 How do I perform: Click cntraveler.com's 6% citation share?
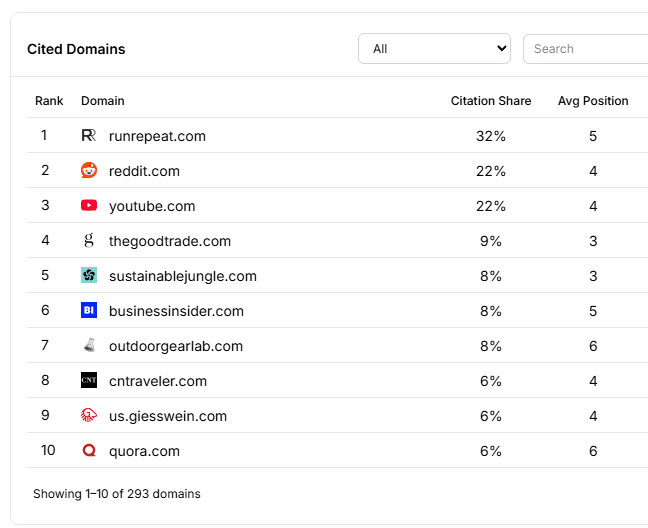coord(491,381)
